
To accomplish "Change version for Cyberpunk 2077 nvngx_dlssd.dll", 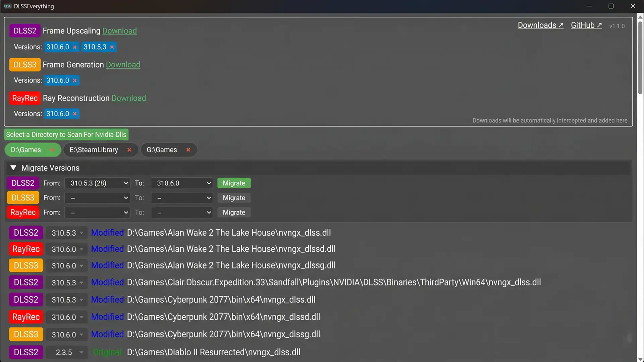I will (67, 317).
